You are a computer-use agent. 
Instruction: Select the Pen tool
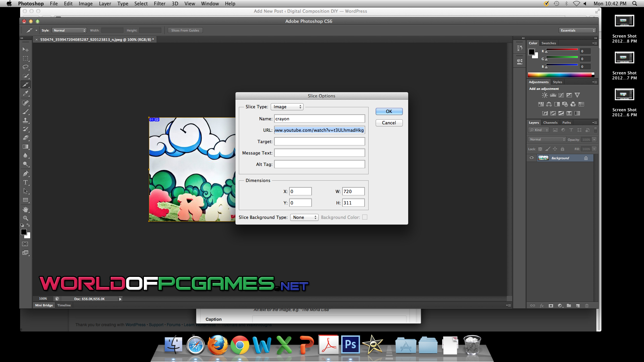(x=25, y=174)
